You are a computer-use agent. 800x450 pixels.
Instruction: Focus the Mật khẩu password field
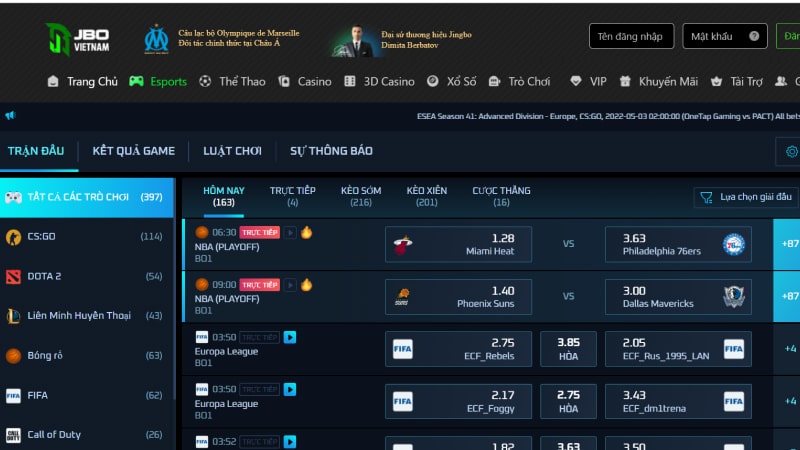point(724,36)
